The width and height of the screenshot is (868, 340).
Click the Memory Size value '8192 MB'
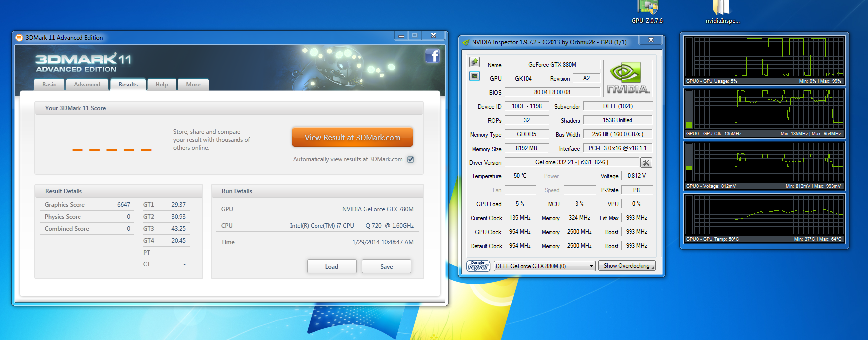point(527,148)
